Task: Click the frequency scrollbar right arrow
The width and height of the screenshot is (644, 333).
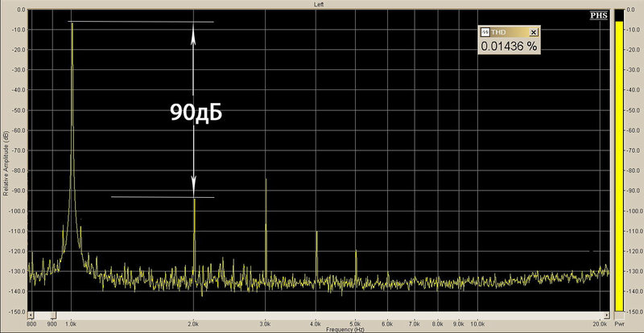Action: [606, 315]
